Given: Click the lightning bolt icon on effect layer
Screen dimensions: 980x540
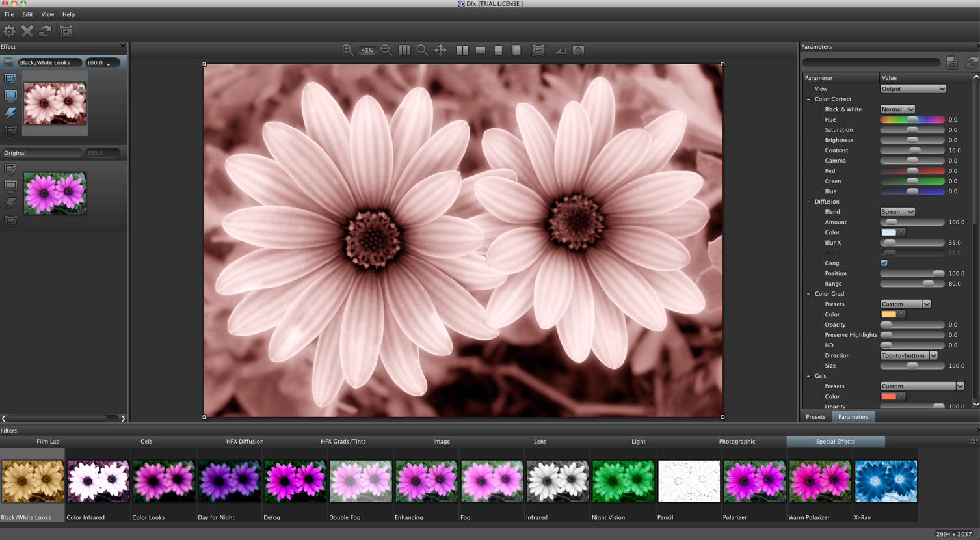Looking at the screenshot, I should pos(10,113).
